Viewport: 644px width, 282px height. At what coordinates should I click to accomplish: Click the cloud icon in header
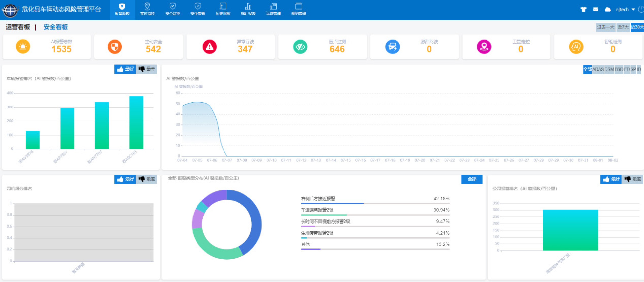(x=608, y=10)
